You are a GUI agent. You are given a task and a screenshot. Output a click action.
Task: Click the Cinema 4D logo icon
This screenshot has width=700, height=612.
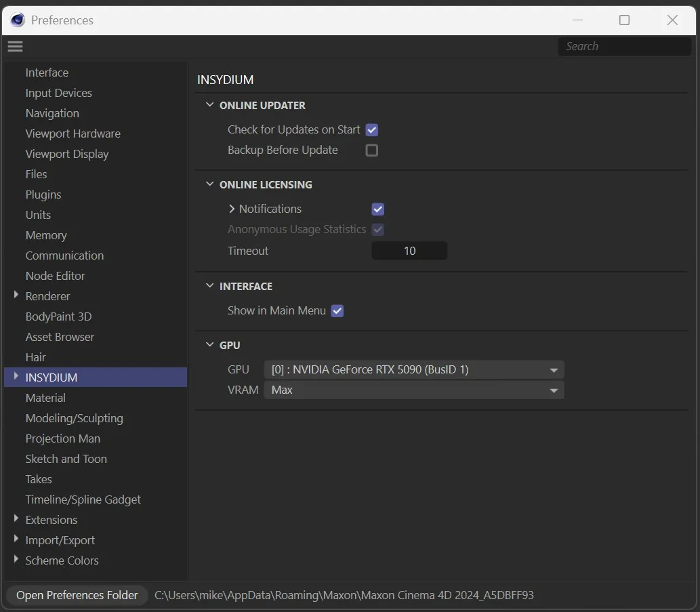pos(18,20)
